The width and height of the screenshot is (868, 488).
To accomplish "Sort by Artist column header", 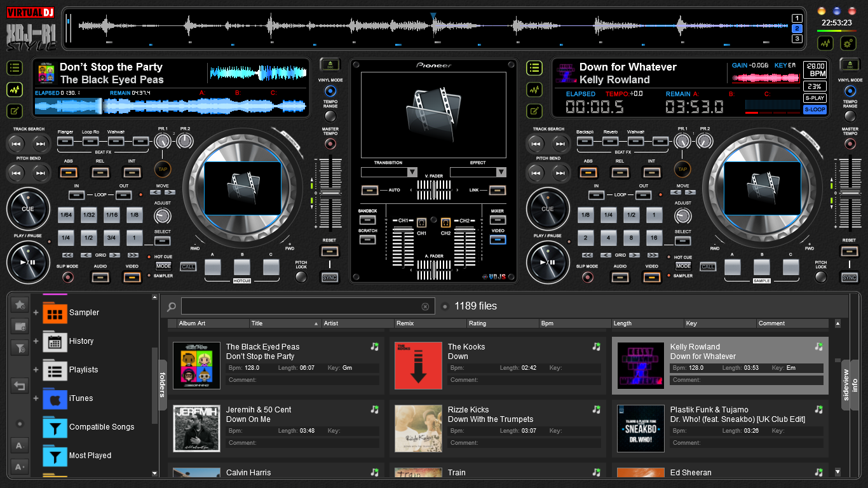I will click(358, 323).
